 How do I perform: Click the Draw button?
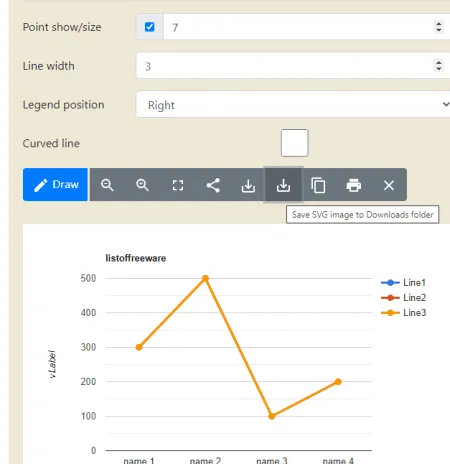pos(55,185)
